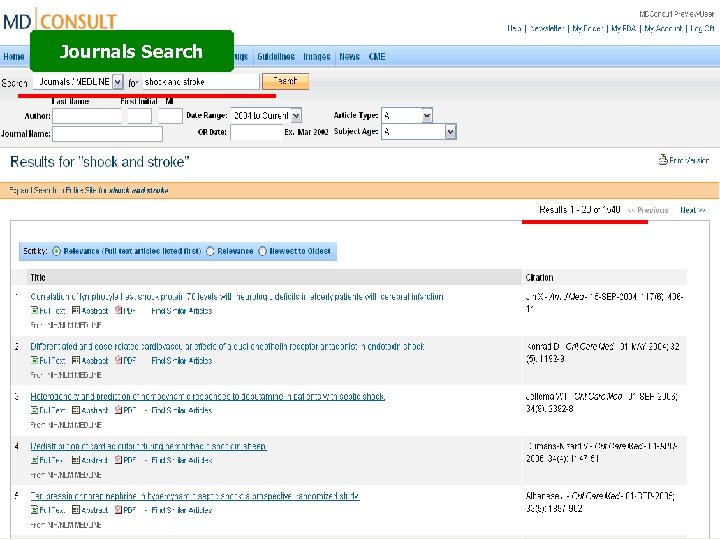Find Similar Articles for cerebral infarction article
Viewport: 720px width, 540px height.
coord(182,311)
